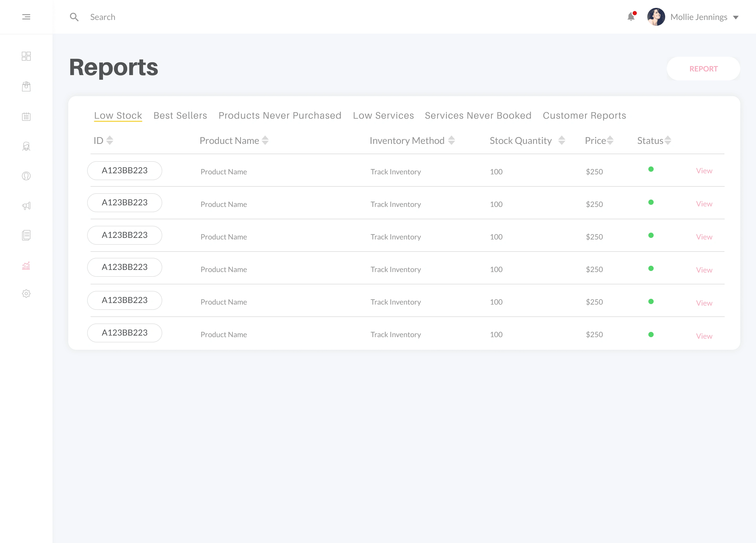Image resolution: width=756 pixels, height=543 pixels.
Task: Click View link in fifth row
Action: (704, 303)
